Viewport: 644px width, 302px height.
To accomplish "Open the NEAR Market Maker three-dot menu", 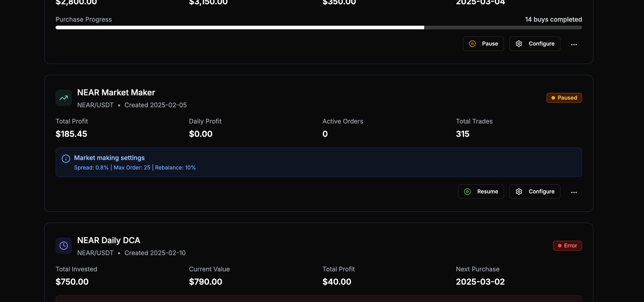I will [574, 192].
